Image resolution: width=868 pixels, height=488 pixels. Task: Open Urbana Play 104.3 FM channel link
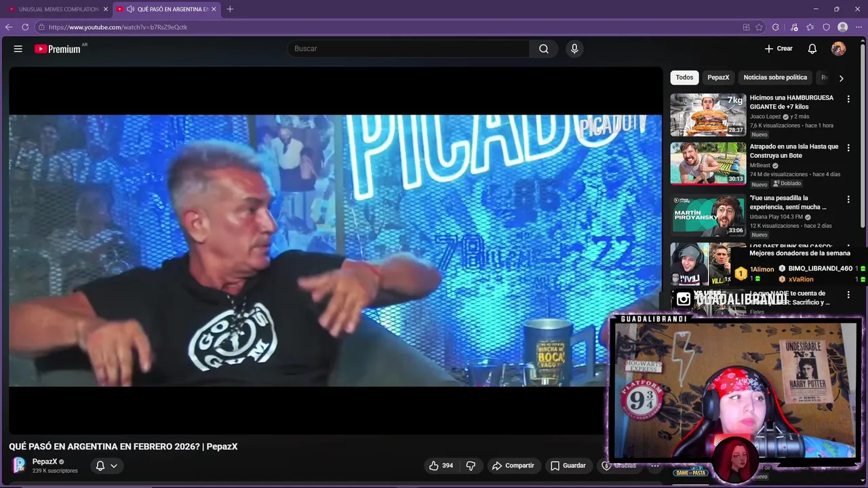pos(776,217)
